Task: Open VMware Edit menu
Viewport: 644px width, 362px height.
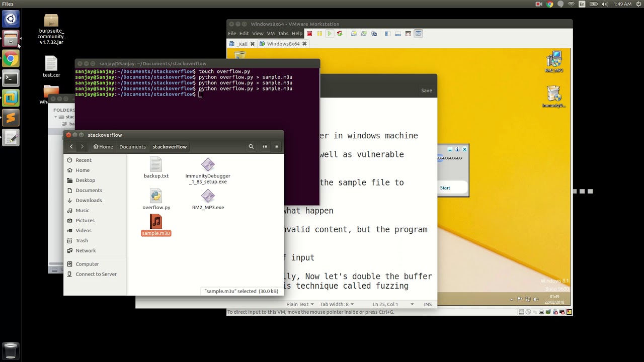Action: click(244, 34)
